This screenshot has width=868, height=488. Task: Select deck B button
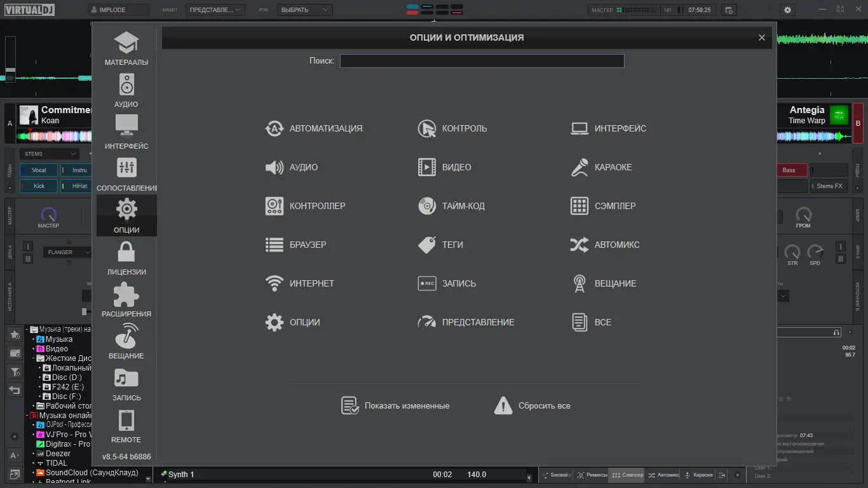pyautogui.click(x=858, y=123)
